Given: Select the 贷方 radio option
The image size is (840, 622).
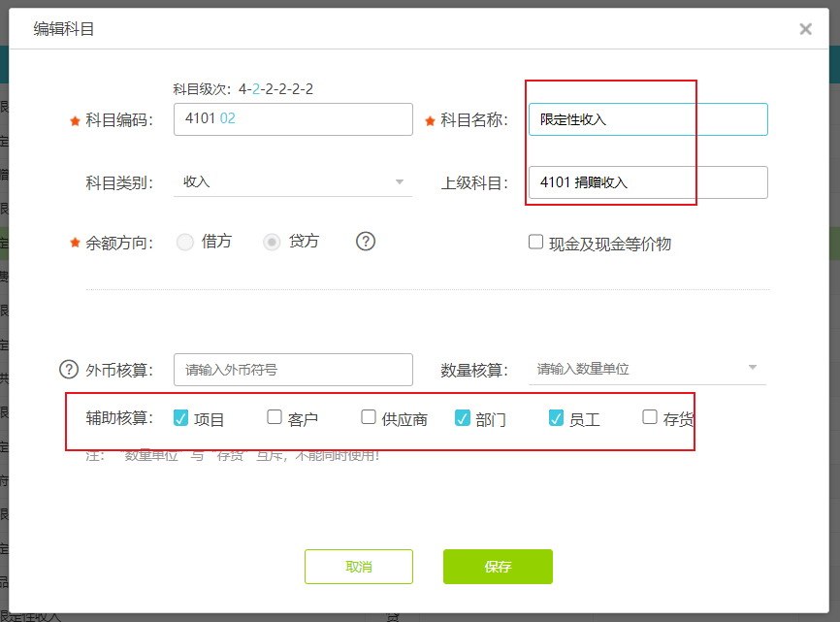Looking at the screenshot, I should [273, 241].
